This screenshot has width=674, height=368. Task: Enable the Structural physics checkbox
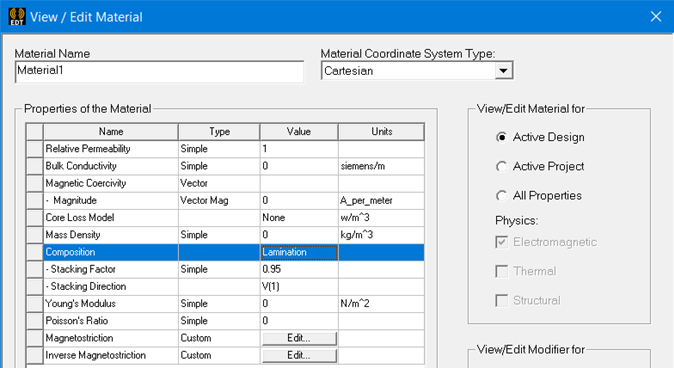501,301
